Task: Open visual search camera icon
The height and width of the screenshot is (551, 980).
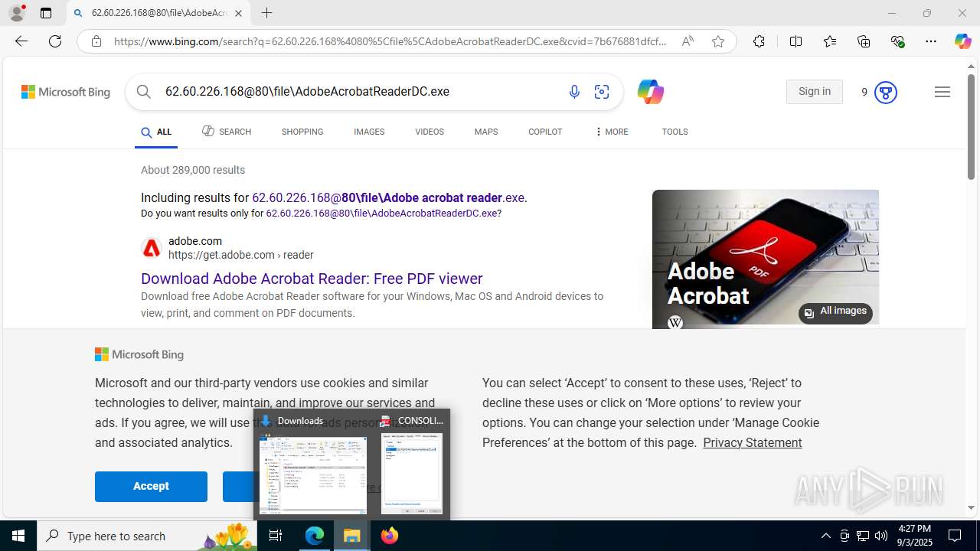Action: click(x=602, y=92)
